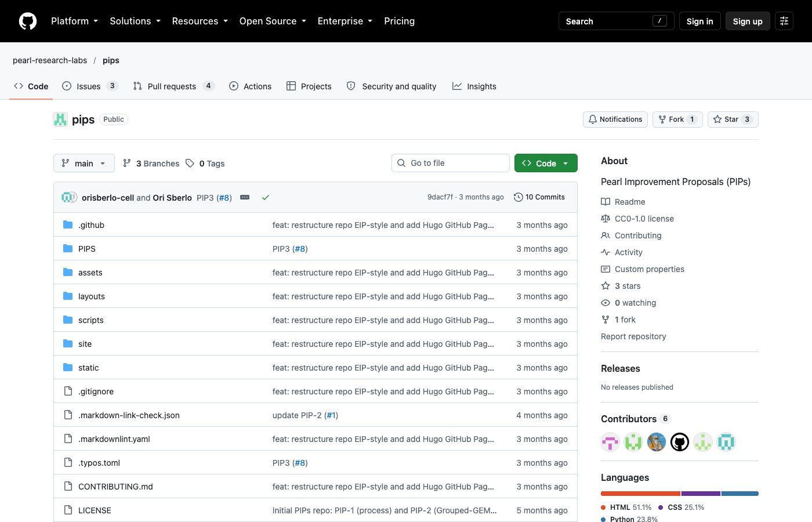Click the green commit status checkmark
The image size is (812, 522).
pyautogui.click(x=266, y=197)
